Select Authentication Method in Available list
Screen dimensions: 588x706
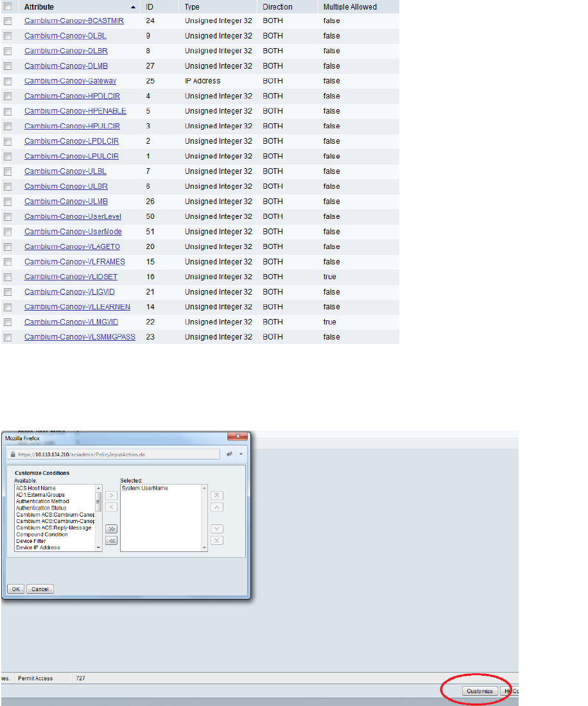[42, 501]
